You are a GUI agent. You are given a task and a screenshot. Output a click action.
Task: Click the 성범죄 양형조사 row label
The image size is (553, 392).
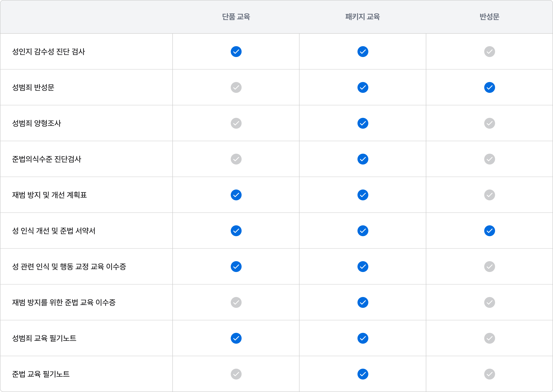[x=37, y=123]
